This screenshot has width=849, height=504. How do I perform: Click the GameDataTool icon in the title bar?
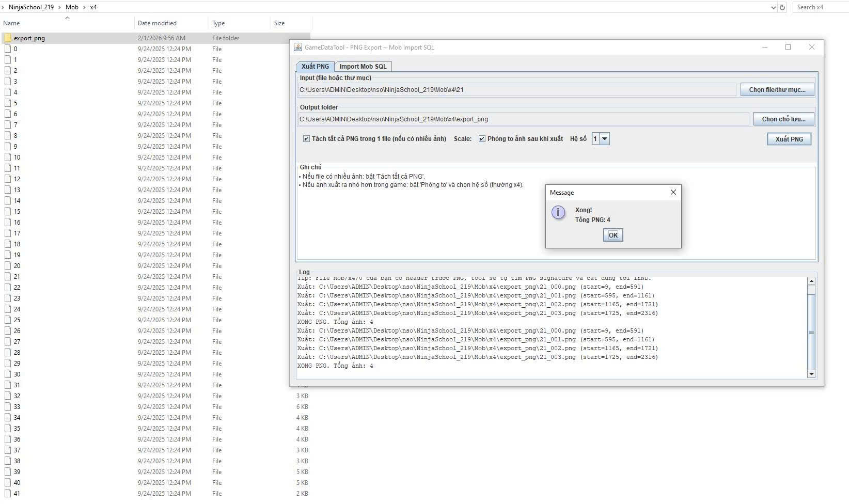tap(298, 47)
